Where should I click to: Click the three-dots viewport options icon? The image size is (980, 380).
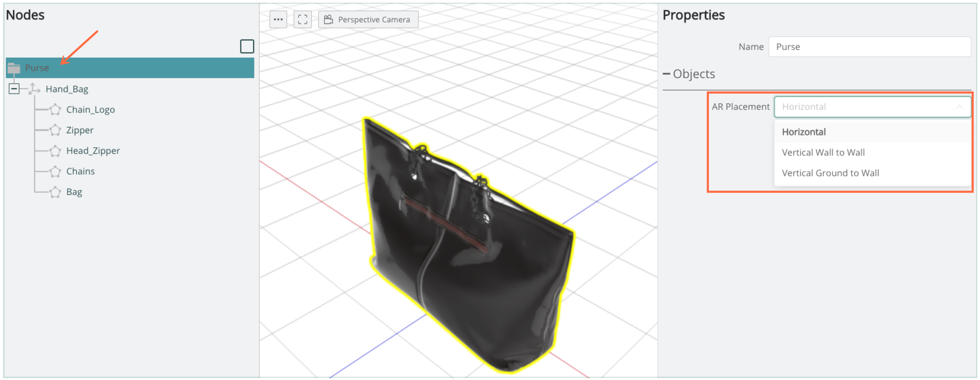coord(278,20)
